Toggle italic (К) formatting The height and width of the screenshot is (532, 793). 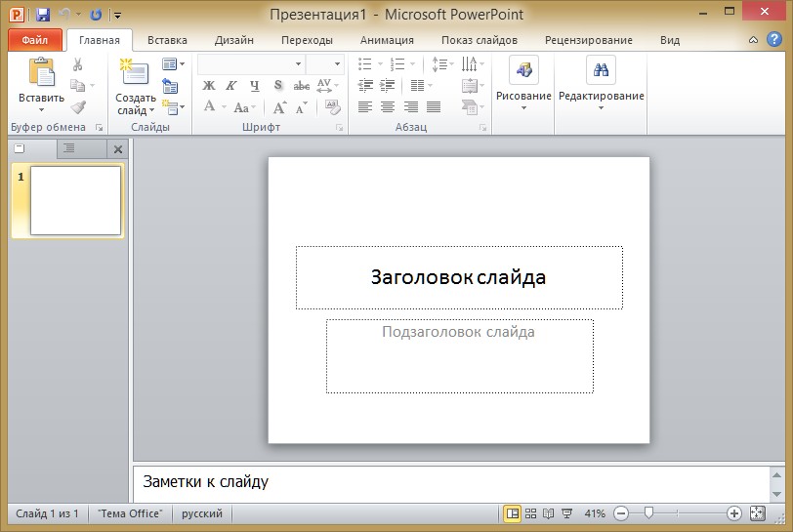[230, 86]
